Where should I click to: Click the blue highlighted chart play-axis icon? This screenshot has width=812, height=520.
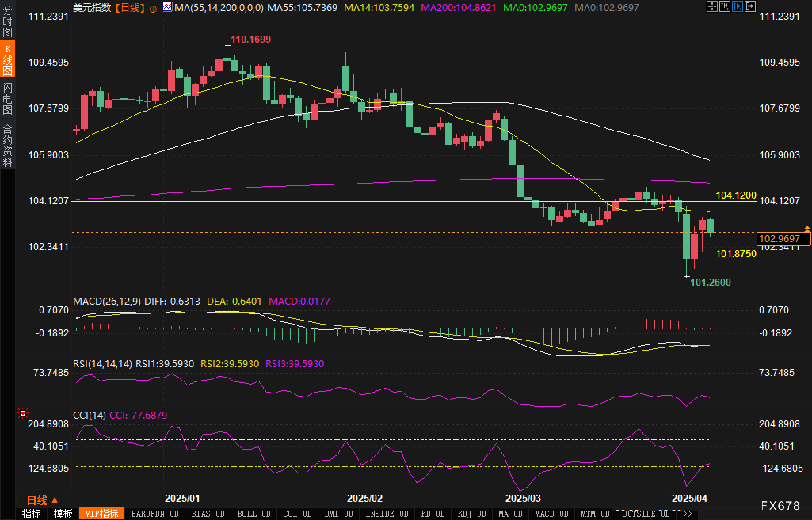pos(737,6)
